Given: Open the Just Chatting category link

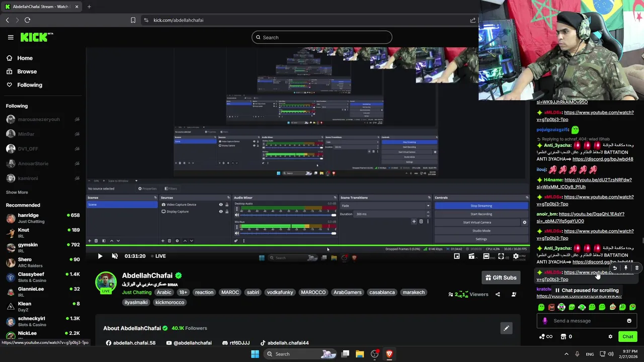Looking at the screenshot, I should click(136, 292).
